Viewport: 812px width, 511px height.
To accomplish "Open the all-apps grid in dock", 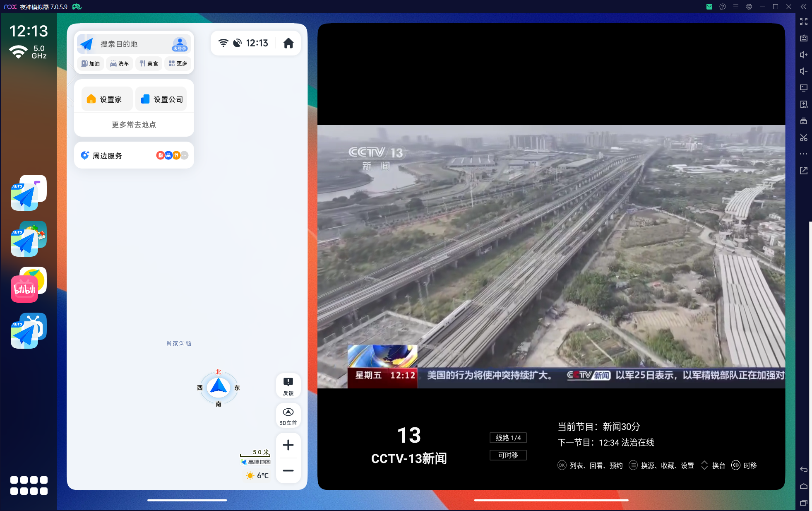I will [29, 485].
